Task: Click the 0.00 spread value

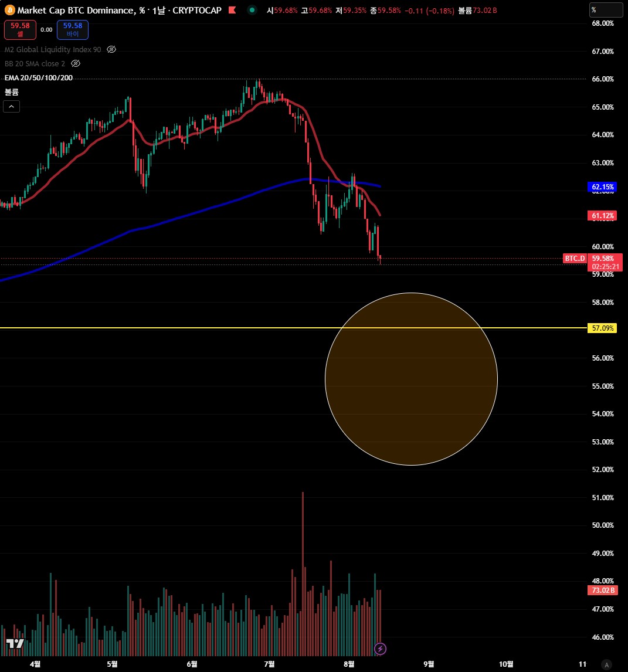Action: click(46, 29)
